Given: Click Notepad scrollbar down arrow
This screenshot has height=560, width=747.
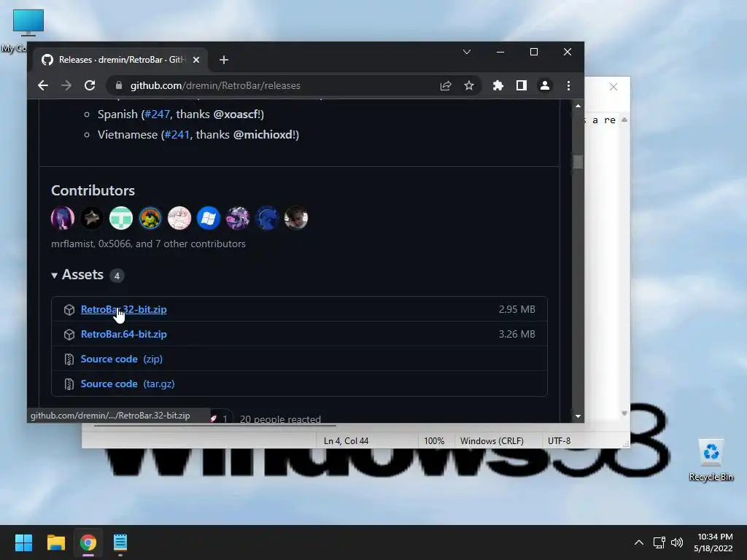Looking at the screenshot, I should 624,413.
